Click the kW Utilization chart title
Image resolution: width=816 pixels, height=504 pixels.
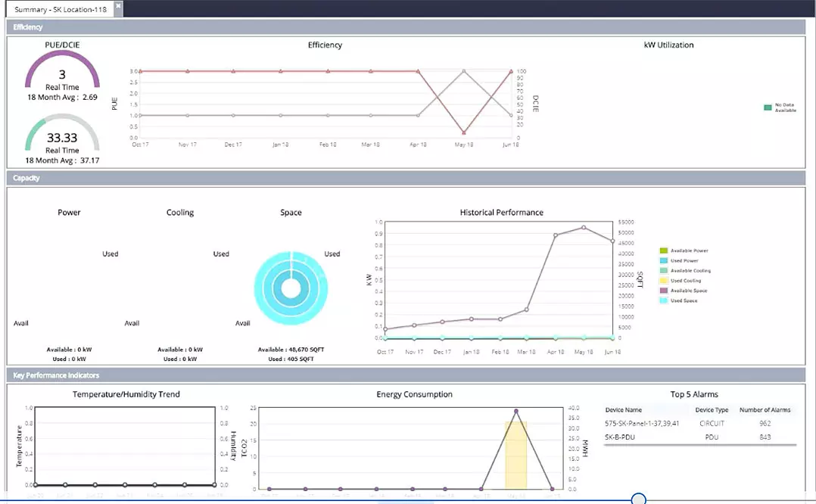[x=668, y=45]
